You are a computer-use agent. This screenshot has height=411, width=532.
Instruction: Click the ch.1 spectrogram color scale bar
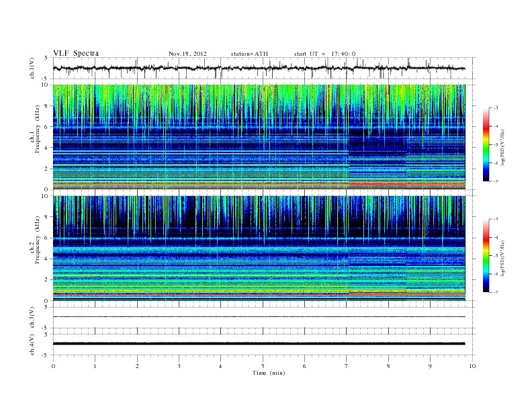(486, 144)
